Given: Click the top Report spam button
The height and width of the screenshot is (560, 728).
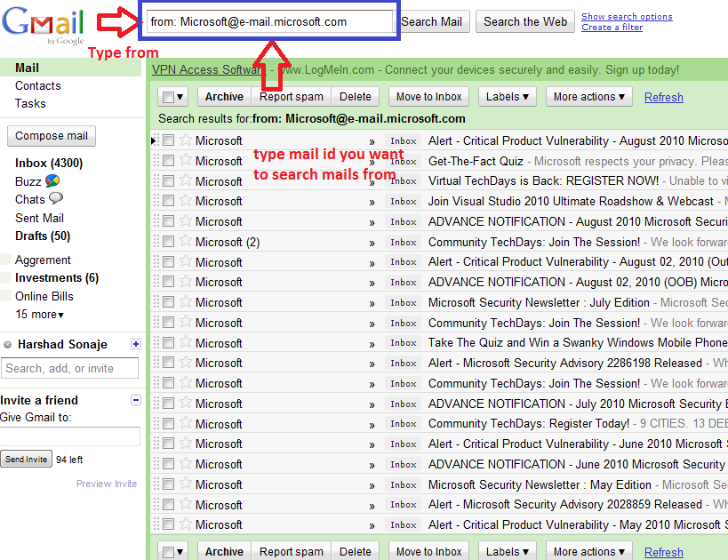Looking at the screenshot, I should pyautogui.click(x=291, y=97).
